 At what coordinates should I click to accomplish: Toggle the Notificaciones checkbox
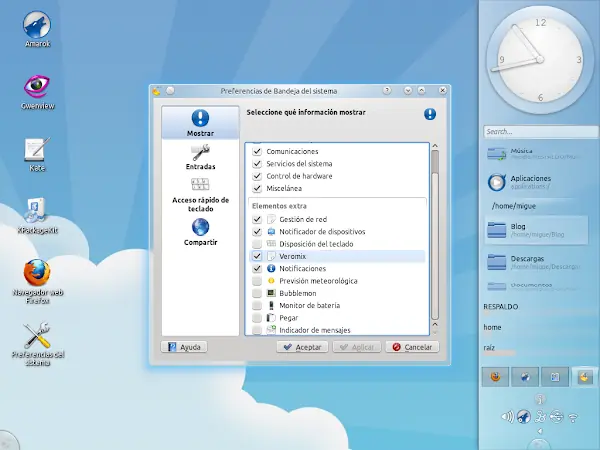click(x=257, y=268)
